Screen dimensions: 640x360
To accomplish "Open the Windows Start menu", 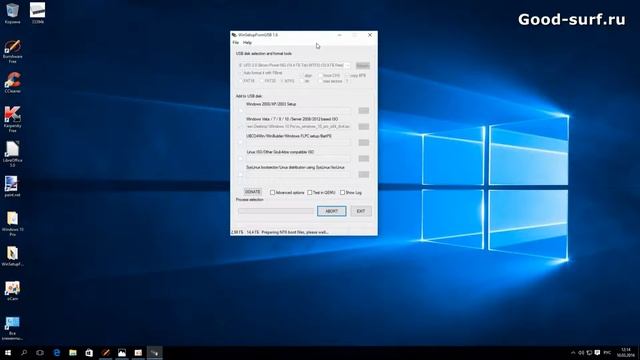I will pyautogui.click(x=8, y=353).
